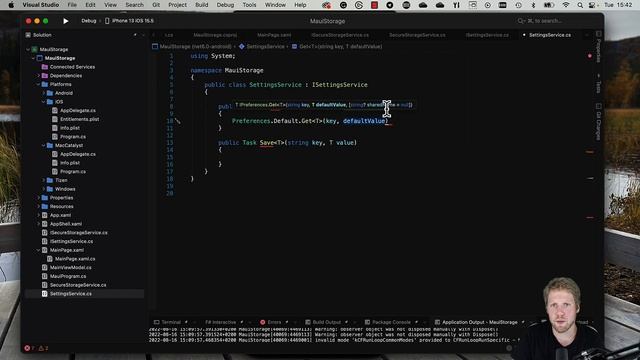
Task: Open MainPage.xaml.cs in the solution tree
Action: click(75, 259)
